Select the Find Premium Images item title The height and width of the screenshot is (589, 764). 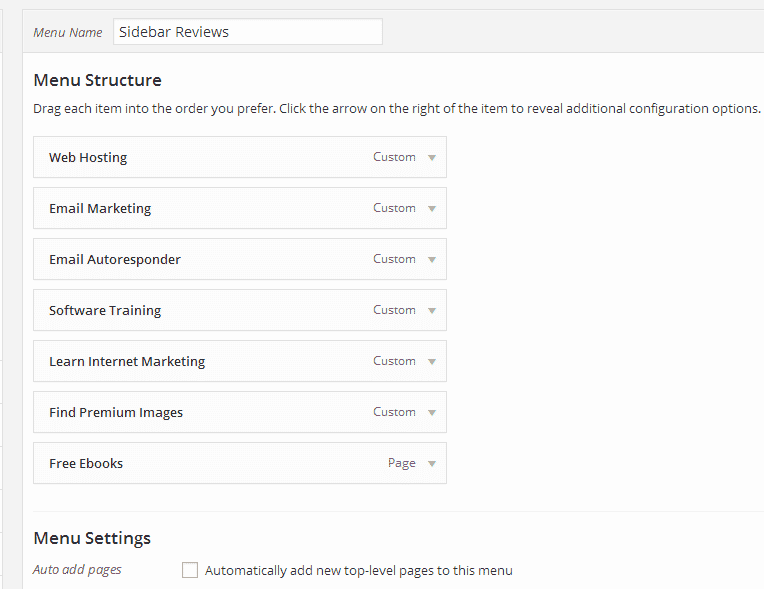coord(116,413)
